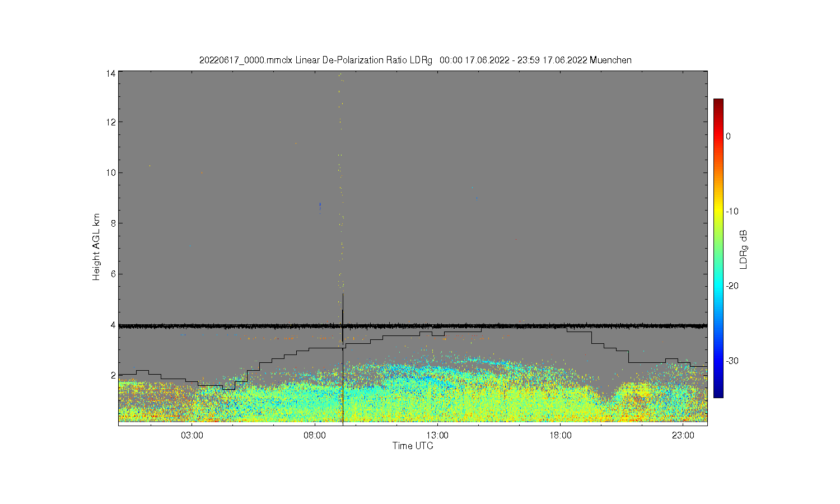Click the '23:00' time tick label
The image size is (840, 504).
coord(683,435)
